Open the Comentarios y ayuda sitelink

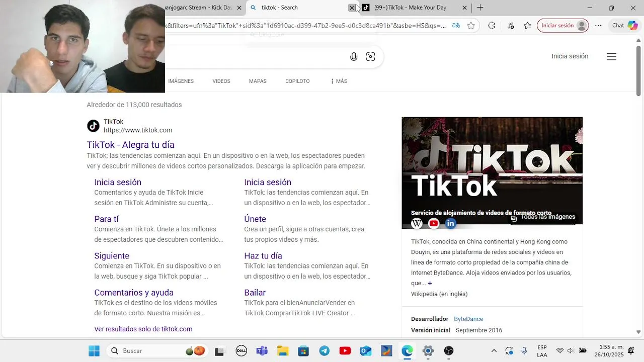[134, 292]
